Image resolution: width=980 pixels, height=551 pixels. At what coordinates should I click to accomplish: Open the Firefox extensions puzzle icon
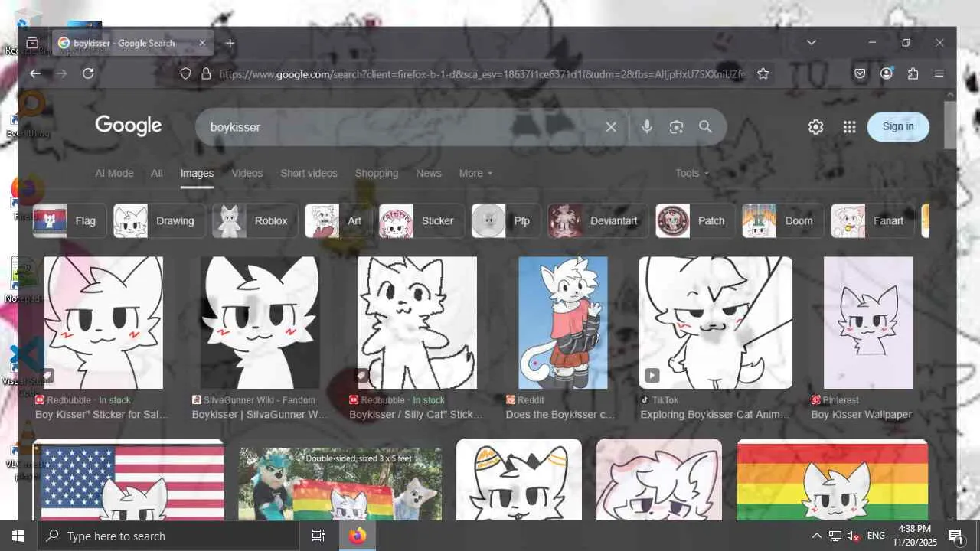(x=913, y=73)
